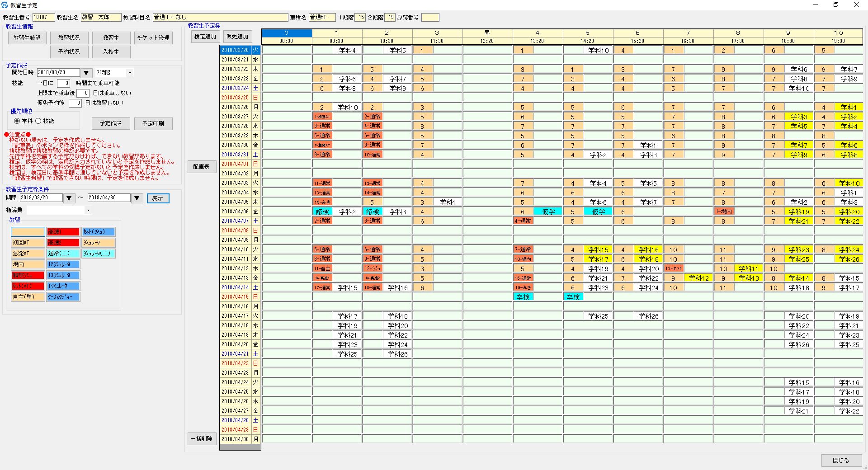The image size is (868, 470).
Task: Click the 教習生番号 field showing 18107
Action: pos(43,17)
